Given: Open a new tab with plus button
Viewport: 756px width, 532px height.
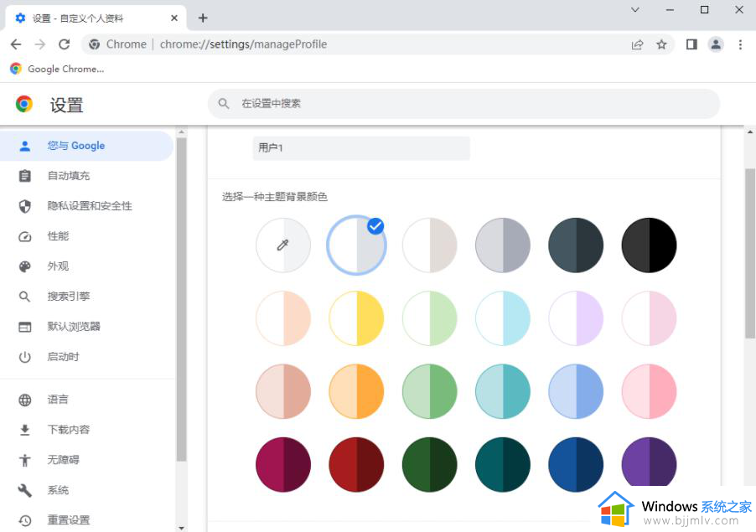Looking at the screenshot, I should coord(203,18).
